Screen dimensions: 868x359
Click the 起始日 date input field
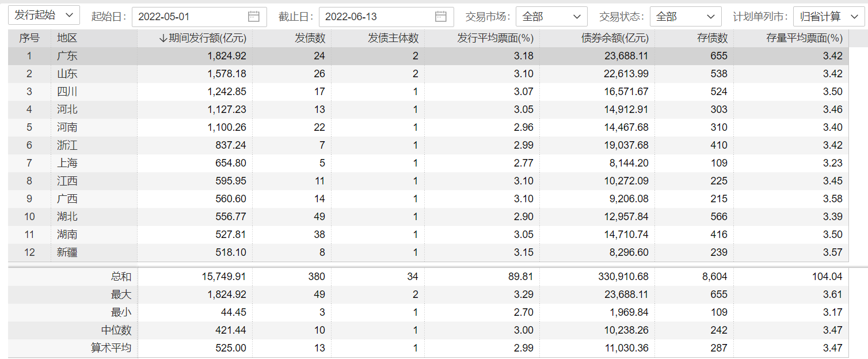tap(190, 17)
